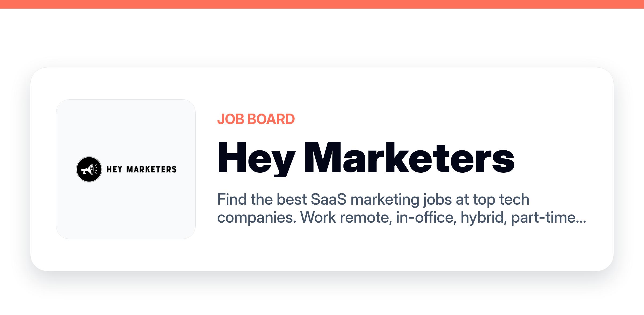Click the description starting "Find the best SaaS"
Screen dimensions: 644x315
[x=401, y=208]
